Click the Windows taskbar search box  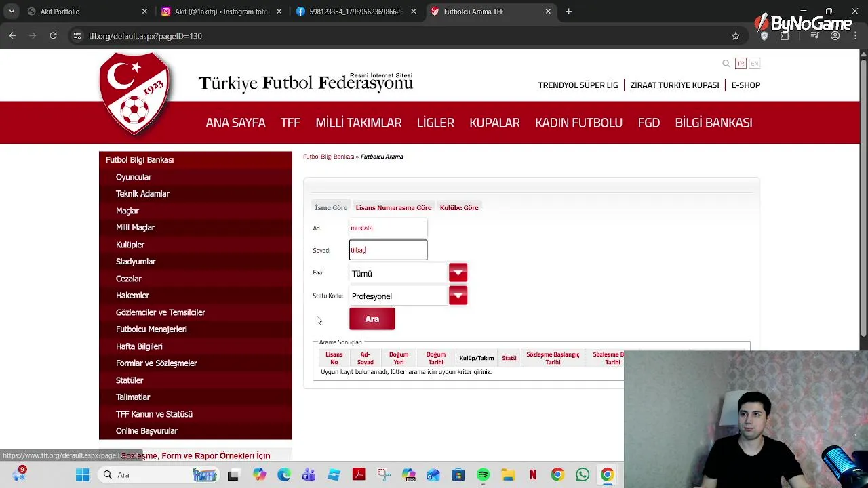coord(159,475)
